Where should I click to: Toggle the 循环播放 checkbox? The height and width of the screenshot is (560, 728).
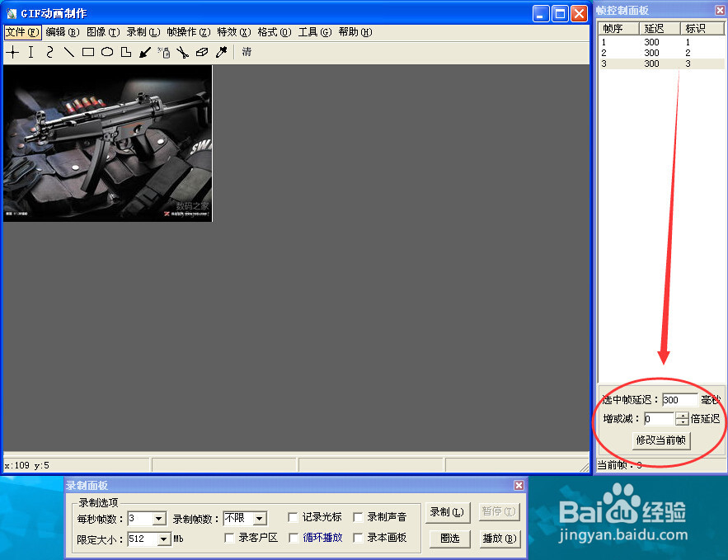coord(294,538)
